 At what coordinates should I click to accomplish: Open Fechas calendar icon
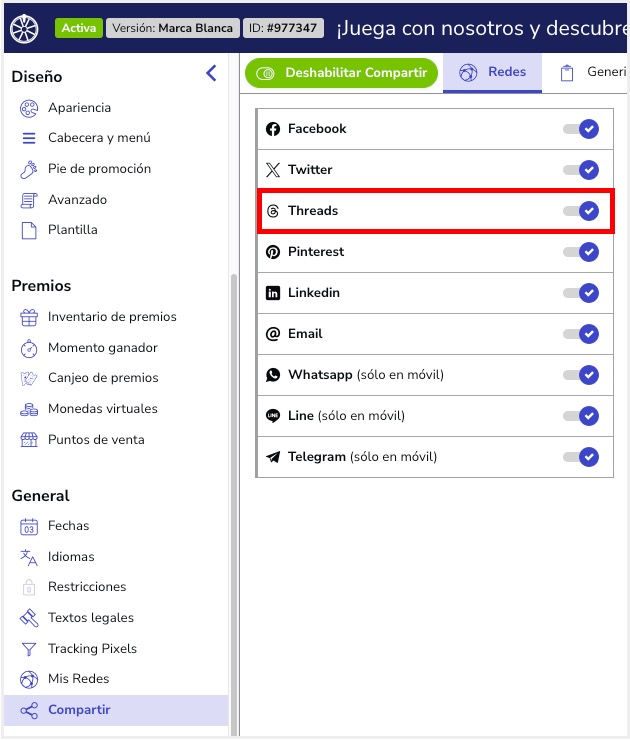point(29,526)
